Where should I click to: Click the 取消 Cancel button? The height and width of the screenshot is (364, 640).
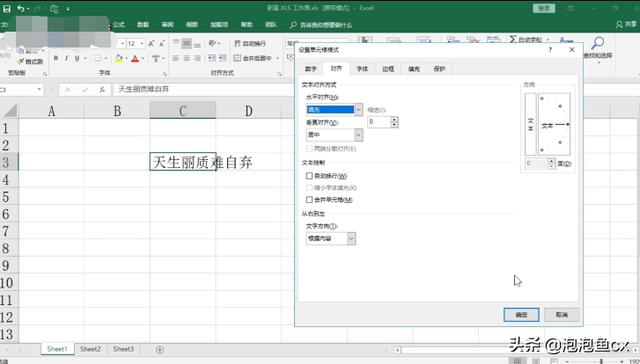562,315
